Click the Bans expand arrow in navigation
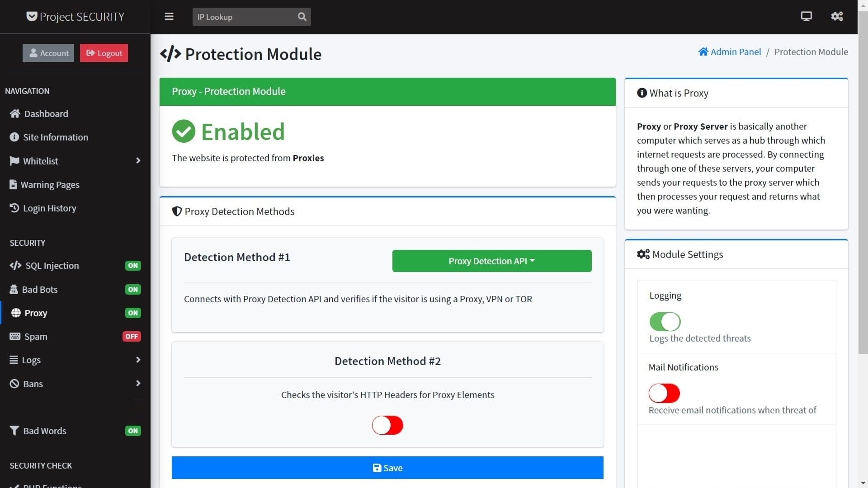Image resolution: width=868 pixels, height=488 pixels. coord(138,383)
